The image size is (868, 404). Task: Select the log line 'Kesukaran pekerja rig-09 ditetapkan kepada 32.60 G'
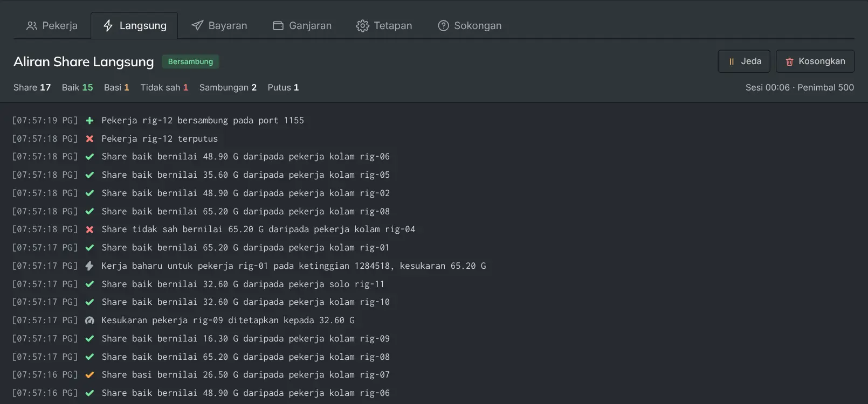click(228, 321)
